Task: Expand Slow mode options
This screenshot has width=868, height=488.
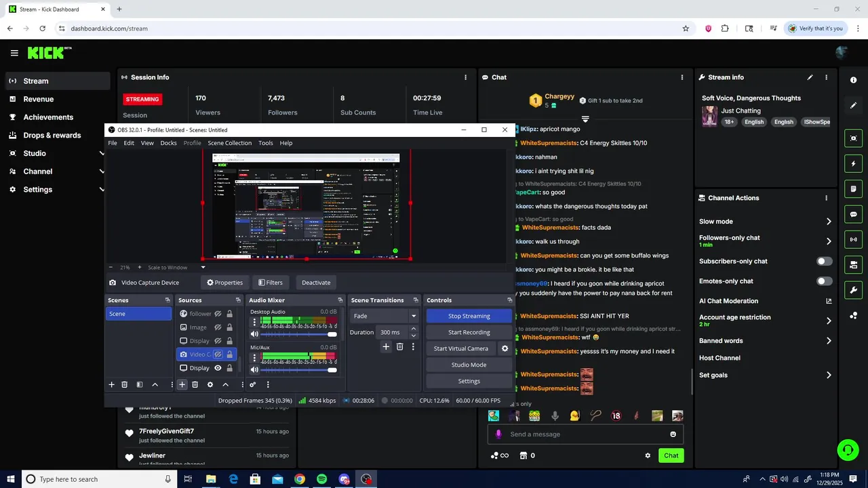Action: coord(829,222)
